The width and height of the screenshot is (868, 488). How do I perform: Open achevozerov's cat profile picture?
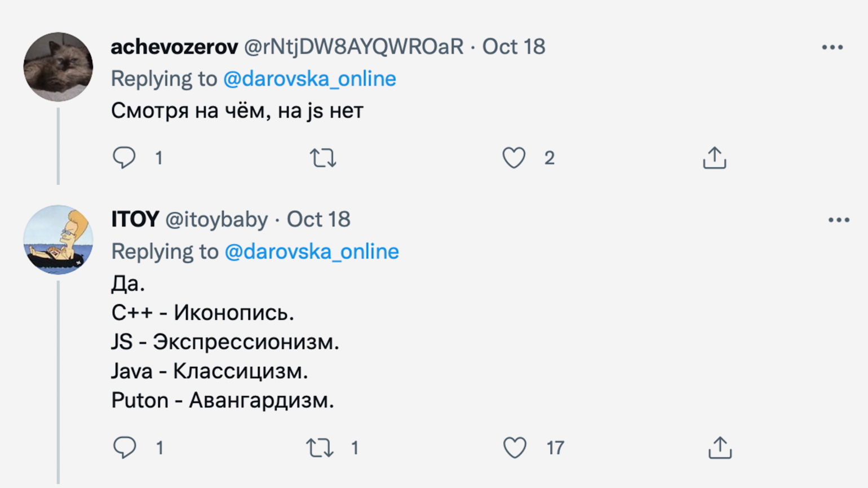[58, 67]
